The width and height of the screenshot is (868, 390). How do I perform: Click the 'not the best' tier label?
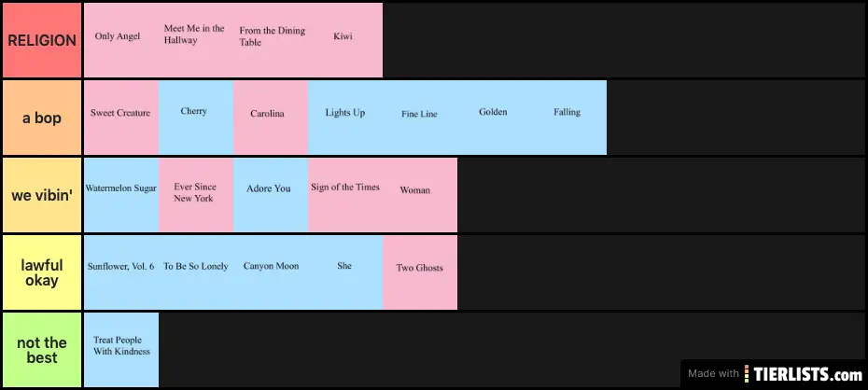[42, 350]
